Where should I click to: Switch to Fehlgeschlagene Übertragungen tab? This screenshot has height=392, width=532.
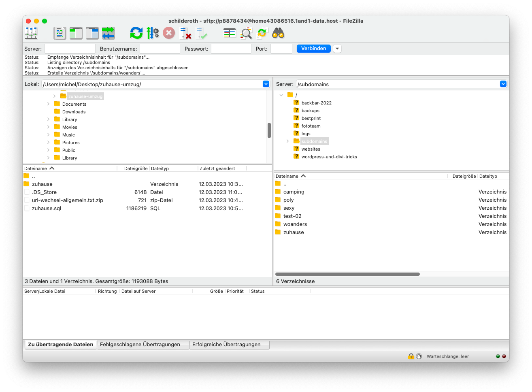tap(140, 345)
